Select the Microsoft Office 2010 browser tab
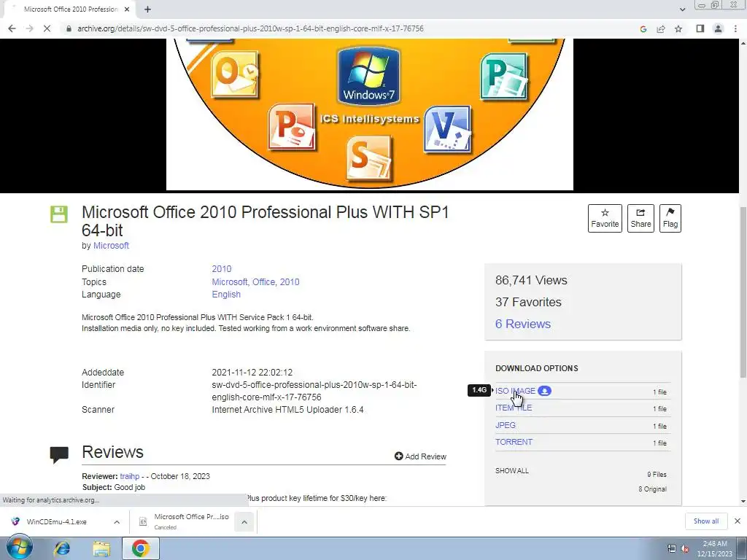747x560 pixels. click(71, 9)
